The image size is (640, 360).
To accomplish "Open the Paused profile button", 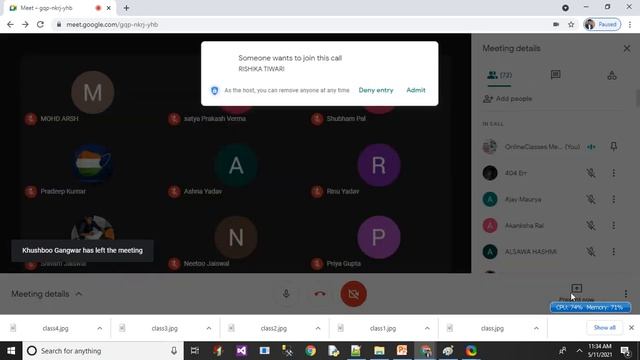I will (x=602, y=24).
